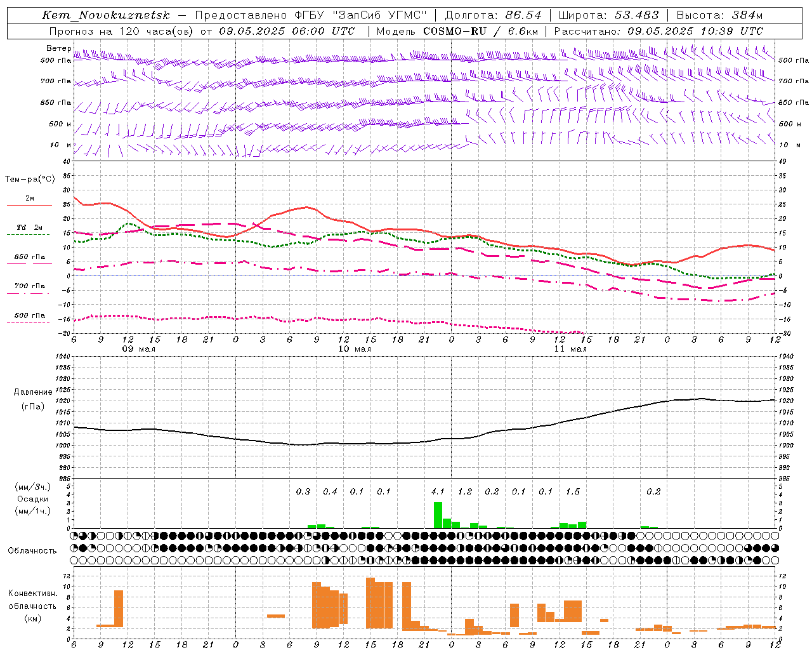Click the 0.4 precipitation amount

330,492
